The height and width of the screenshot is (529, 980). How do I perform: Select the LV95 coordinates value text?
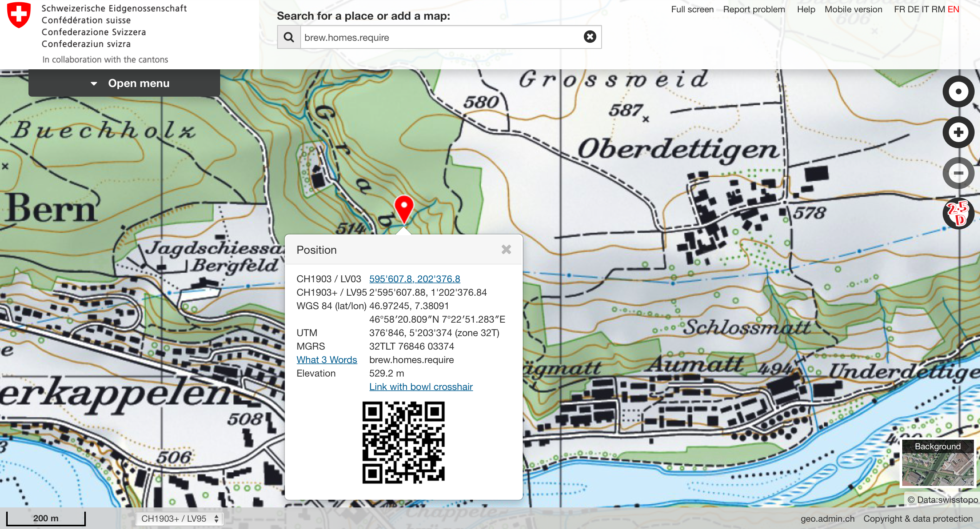(428, 292)
